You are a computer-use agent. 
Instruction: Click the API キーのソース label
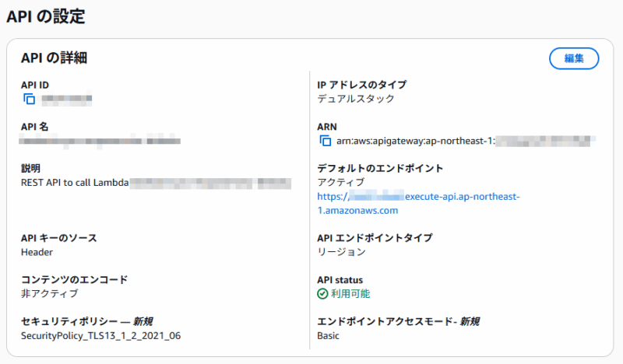tap(59, 238)
